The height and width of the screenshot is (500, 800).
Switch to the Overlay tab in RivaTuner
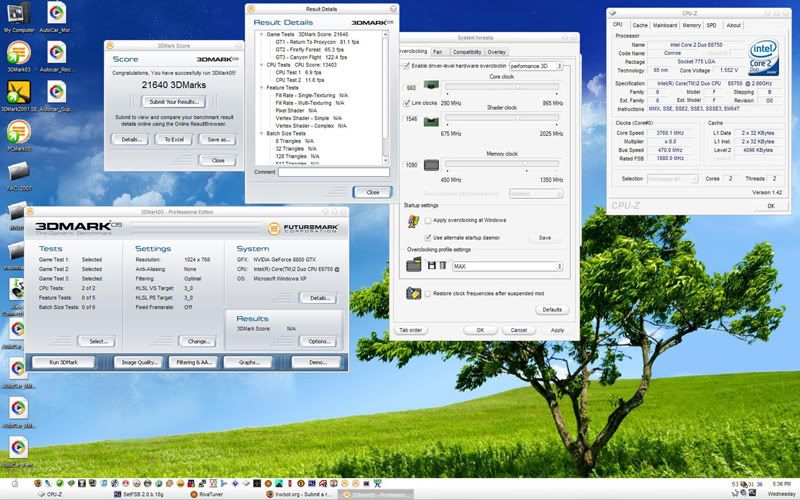tap(496, 52)
